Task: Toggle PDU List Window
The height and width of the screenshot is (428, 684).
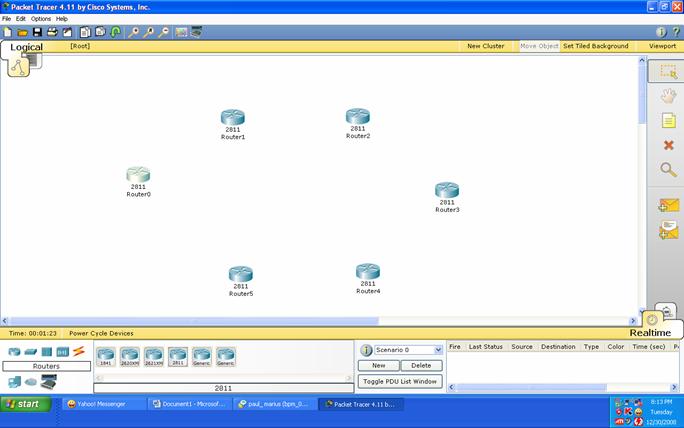Action: click(400, 381)
